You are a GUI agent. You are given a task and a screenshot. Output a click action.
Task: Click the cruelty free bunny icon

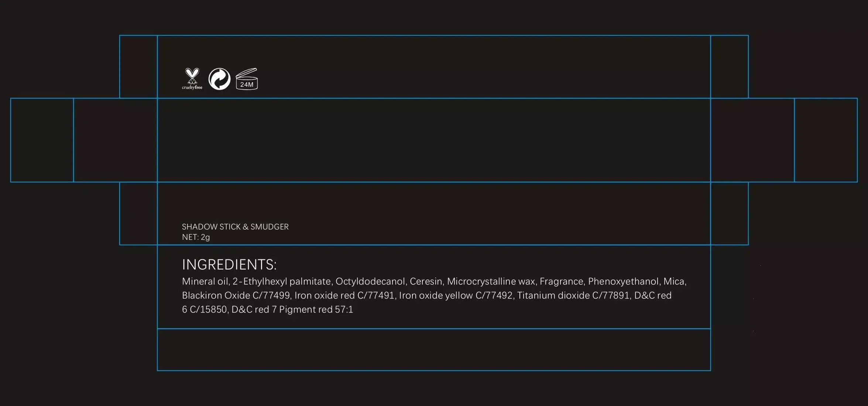click(192, 78)
